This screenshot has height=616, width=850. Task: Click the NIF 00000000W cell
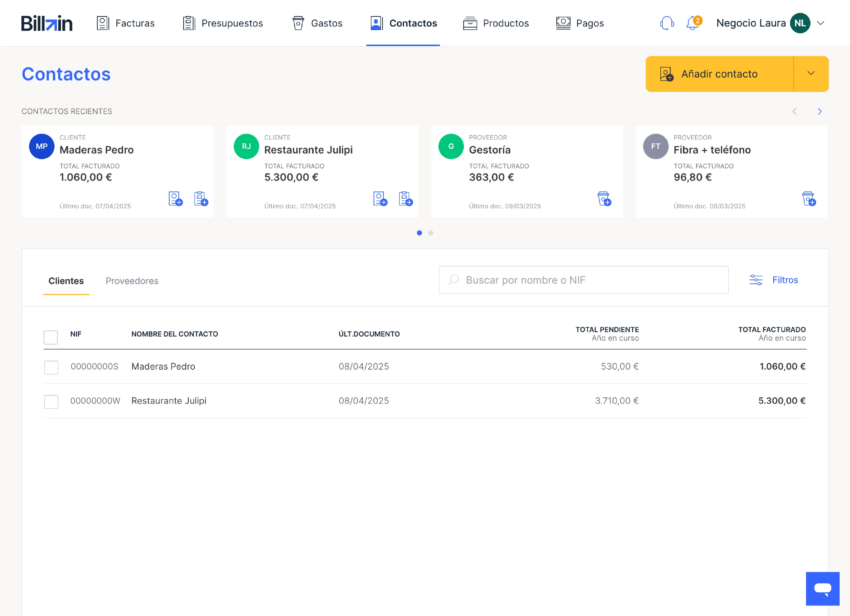coord(95,401)
